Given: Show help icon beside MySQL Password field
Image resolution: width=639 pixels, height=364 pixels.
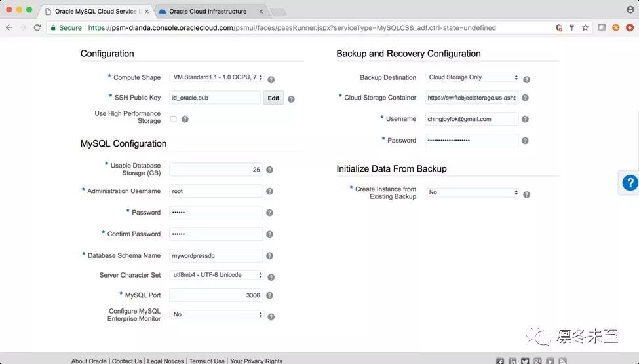Looking at the screenshot, I should click(x=269, y=213).
